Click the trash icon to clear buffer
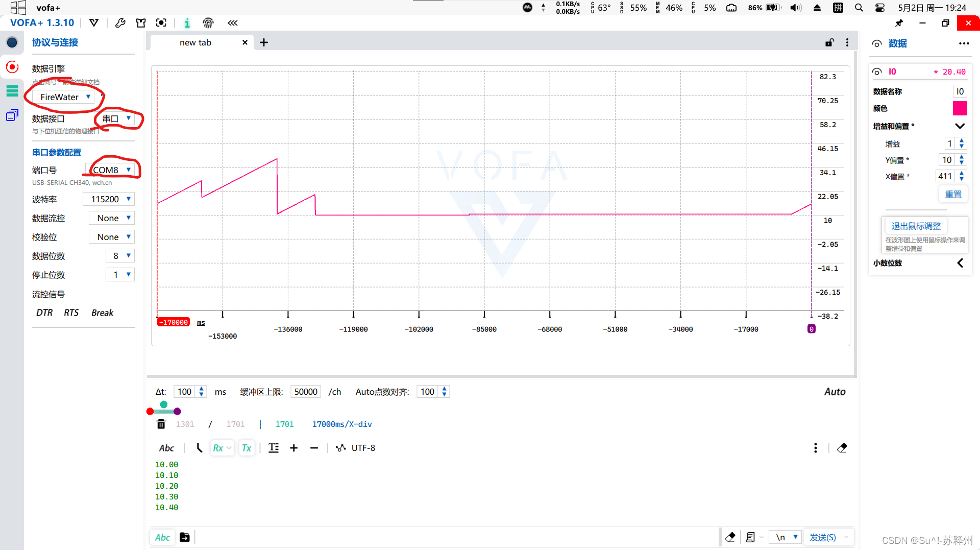This screenshot has width=980, height=550. (161, 424)
